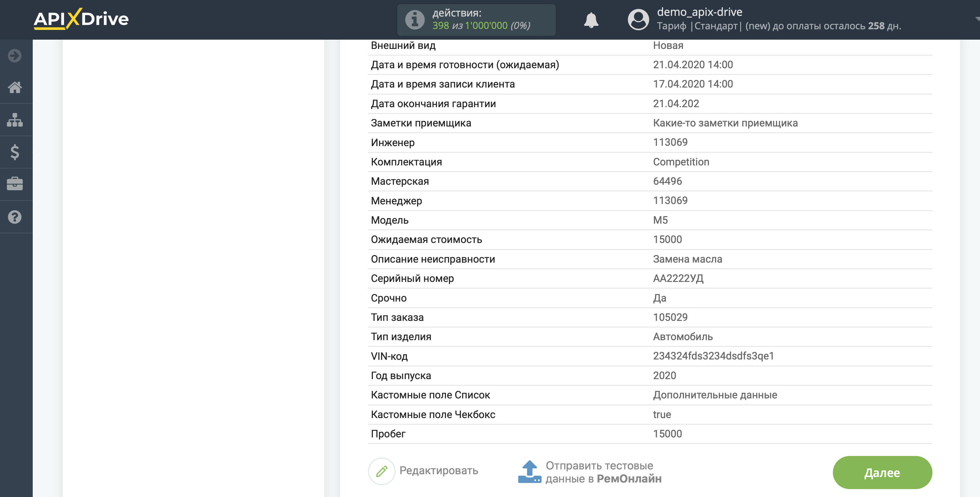Select the checkbox field value true
This screenshot has height=497, width=980.
pos(662,414)
